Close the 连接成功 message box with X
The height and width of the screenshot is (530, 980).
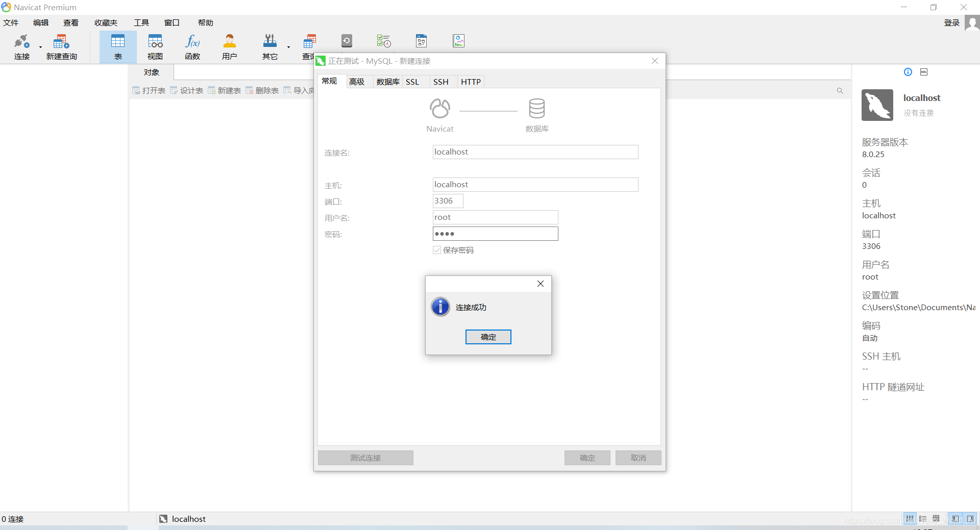541,284
